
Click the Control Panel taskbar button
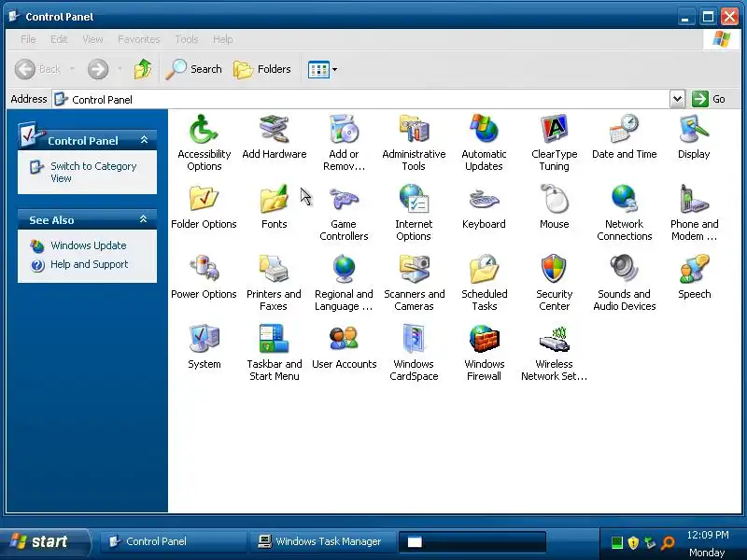coord(175,541)
